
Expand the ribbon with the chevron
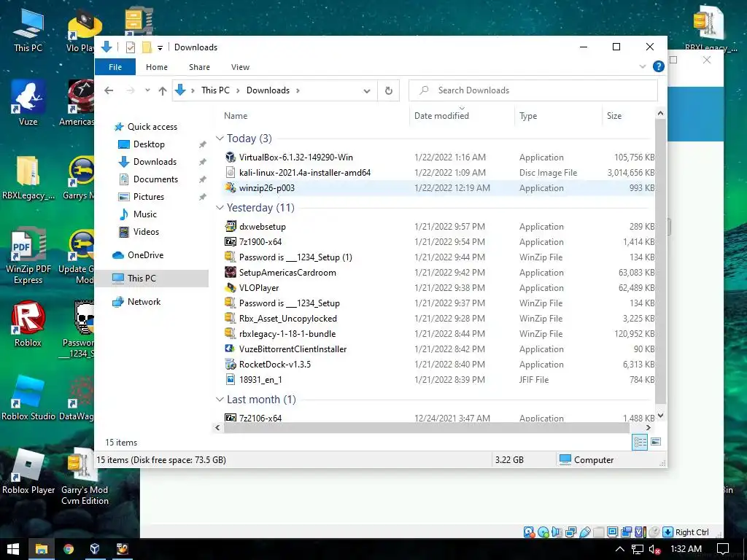[643, 66]
